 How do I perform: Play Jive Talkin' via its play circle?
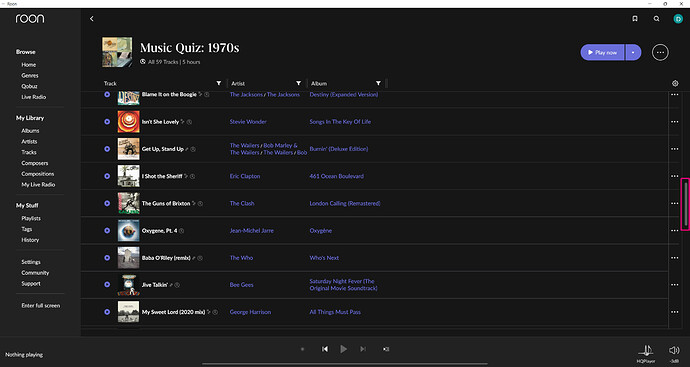[x=107, y=284]
